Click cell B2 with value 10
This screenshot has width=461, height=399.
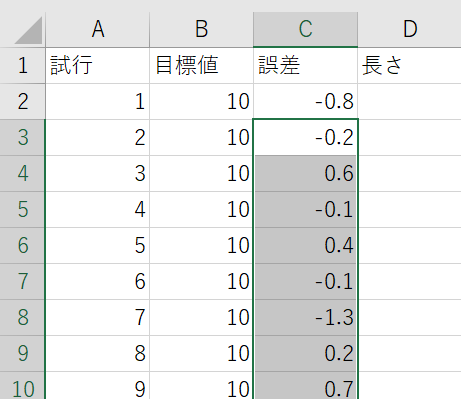pyautogui.click(x=201, y=101)
